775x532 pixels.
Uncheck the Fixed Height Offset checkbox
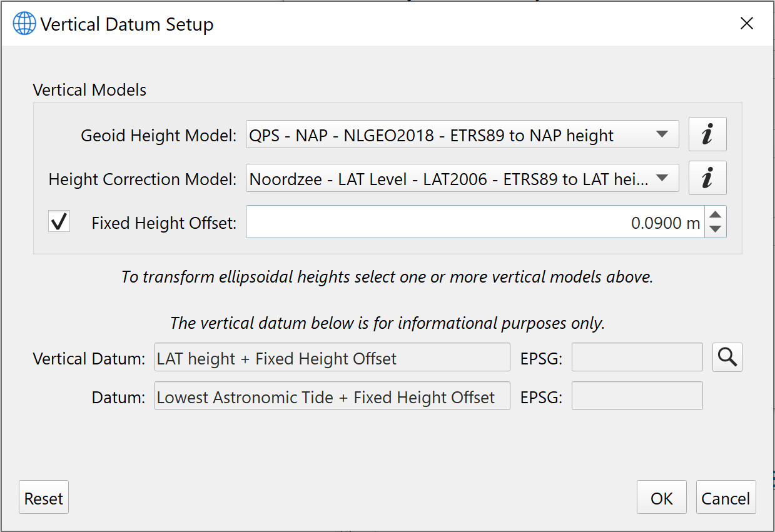[59, 222]
